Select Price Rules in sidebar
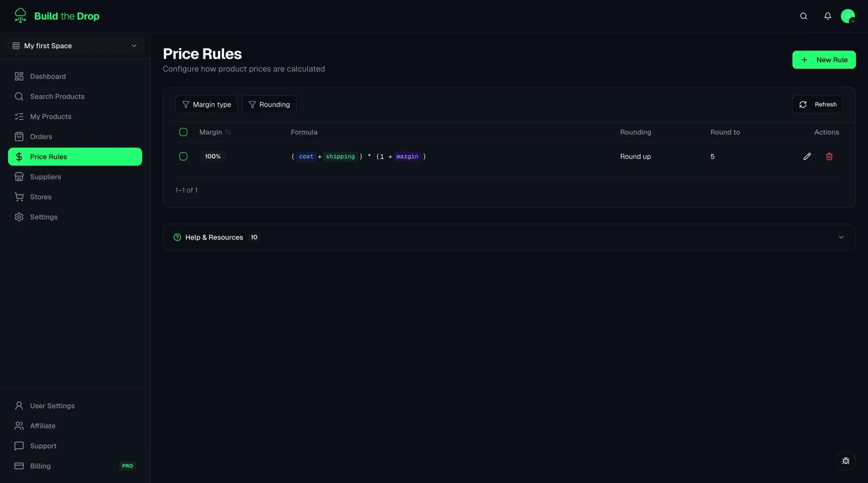 tap(75, 157)
